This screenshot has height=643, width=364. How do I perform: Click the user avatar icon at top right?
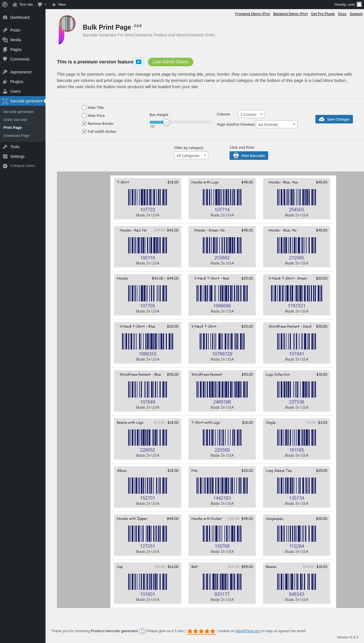click(359, 5)
